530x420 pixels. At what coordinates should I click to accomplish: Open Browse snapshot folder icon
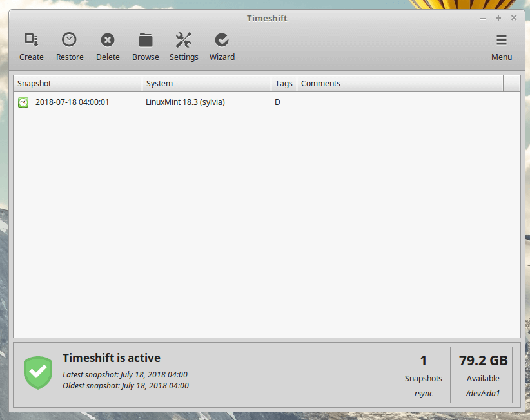[x=146, y=40]
